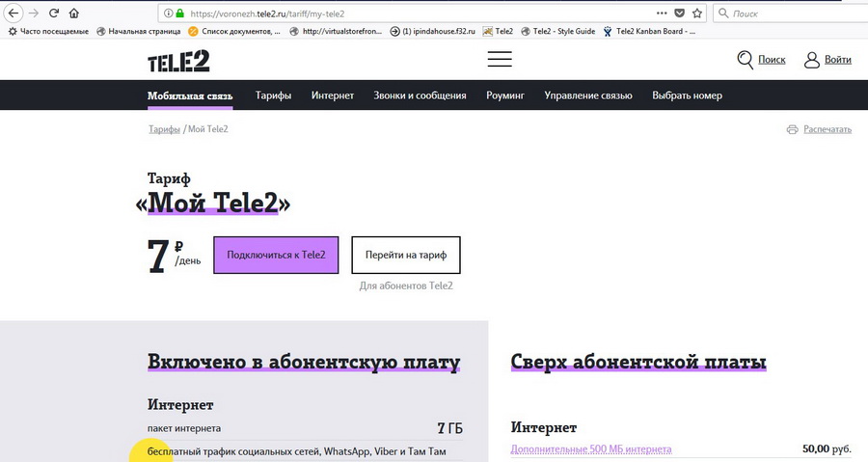Click the browser forward arrow
Screen dimensions: 868x462
pos(33,14)
